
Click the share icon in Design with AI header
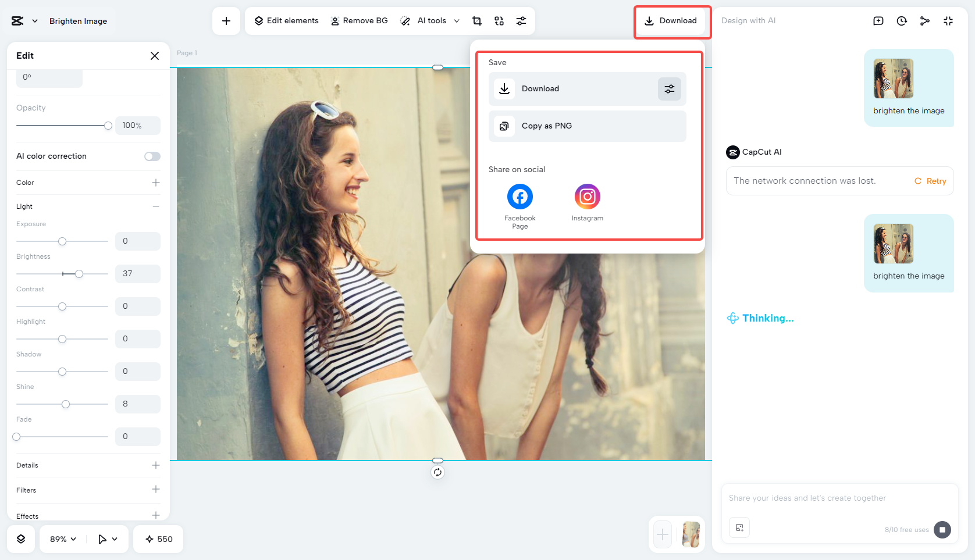click(925, 21)
